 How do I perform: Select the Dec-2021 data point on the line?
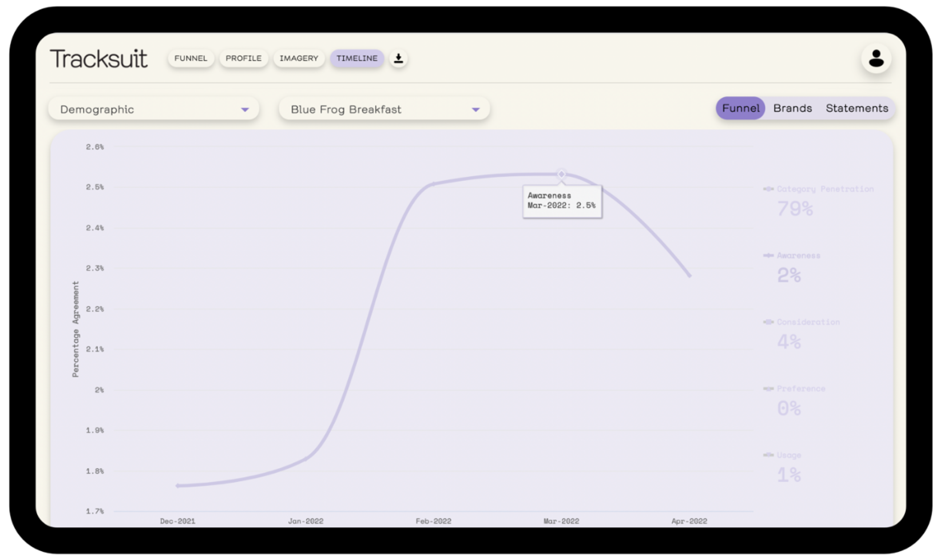(178, 485)
